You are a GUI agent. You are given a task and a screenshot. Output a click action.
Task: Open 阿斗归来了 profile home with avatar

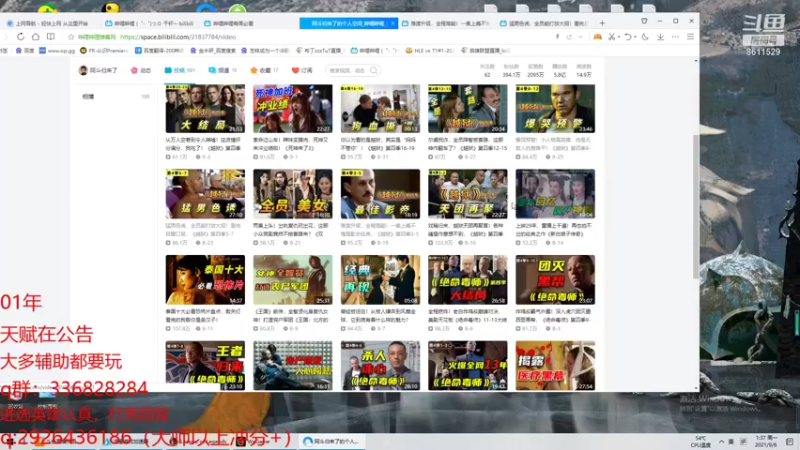click(97, 70)
